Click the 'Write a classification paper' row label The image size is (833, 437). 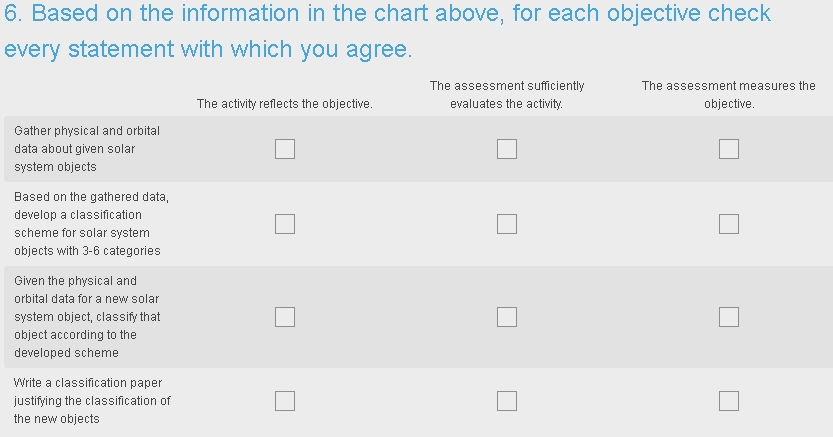click(92, 401)
